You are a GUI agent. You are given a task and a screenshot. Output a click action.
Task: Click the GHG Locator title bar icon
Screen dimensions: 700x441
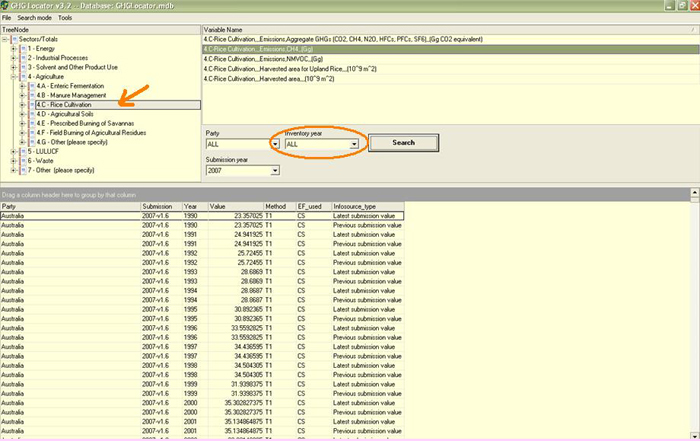pos(7,6)
